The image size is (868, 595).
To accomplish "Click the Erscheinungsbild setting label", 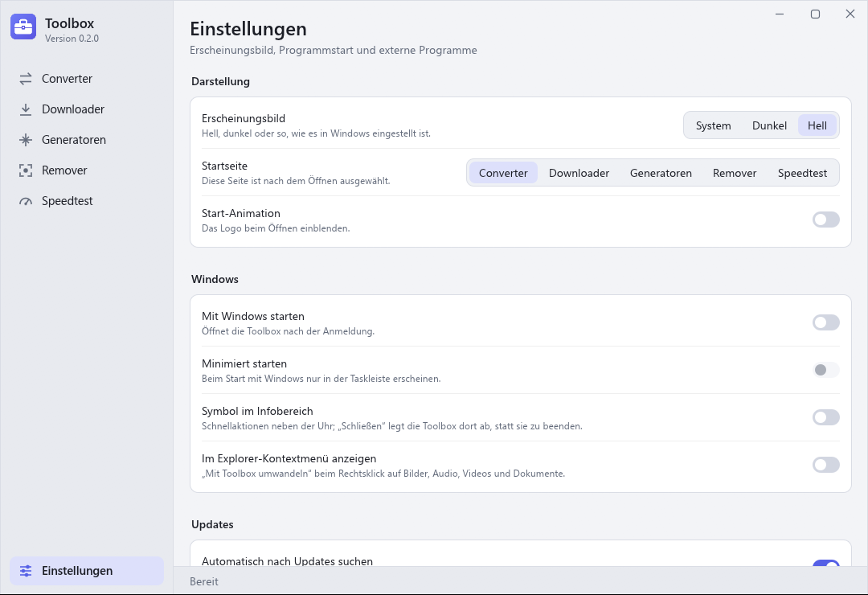I will coord(244,118).
